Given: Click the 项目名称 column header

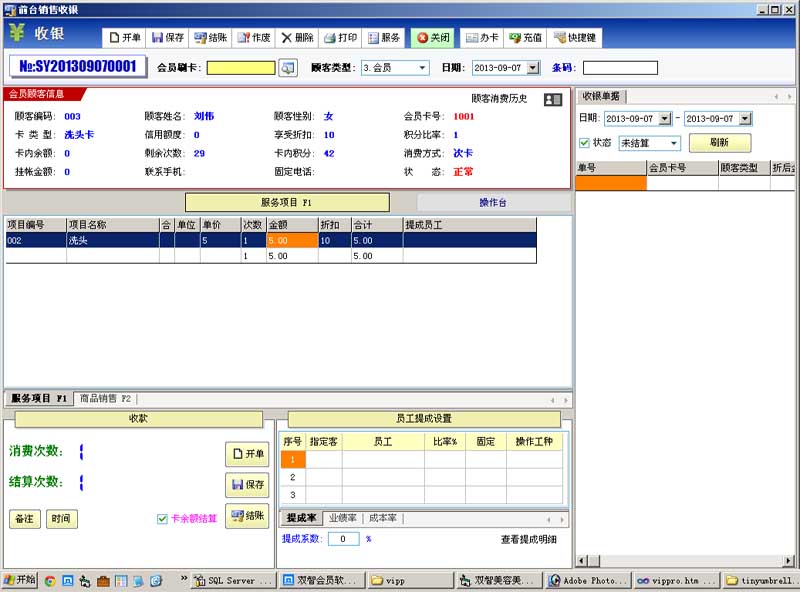Looking at the screenshot, I should [113, 225].
